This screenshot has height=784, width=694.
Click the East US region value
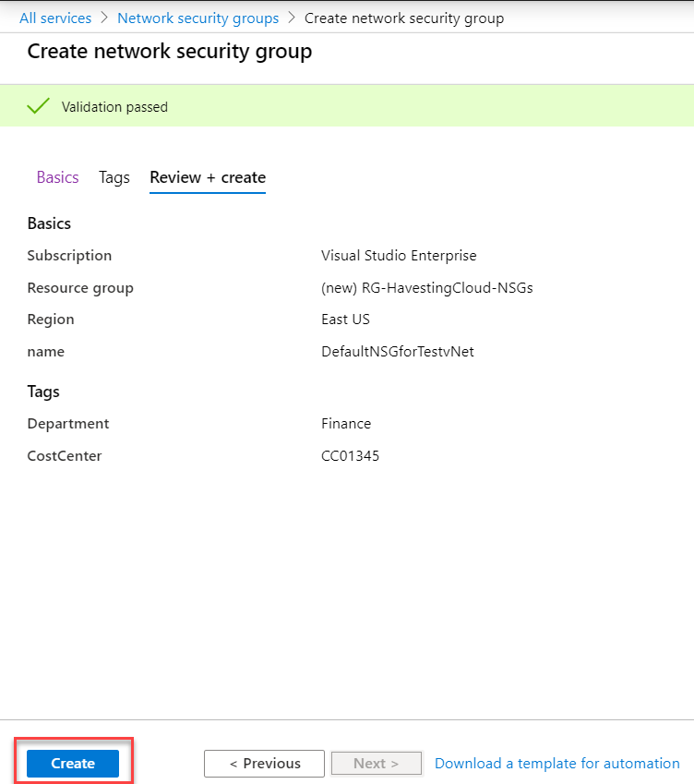click(345, 319)
